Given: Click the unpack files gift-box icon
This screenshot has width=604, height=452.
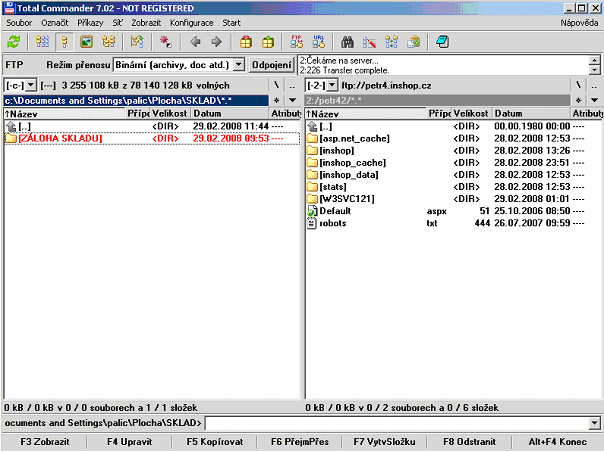Looking at the screenshot, I should coord(268,42).
